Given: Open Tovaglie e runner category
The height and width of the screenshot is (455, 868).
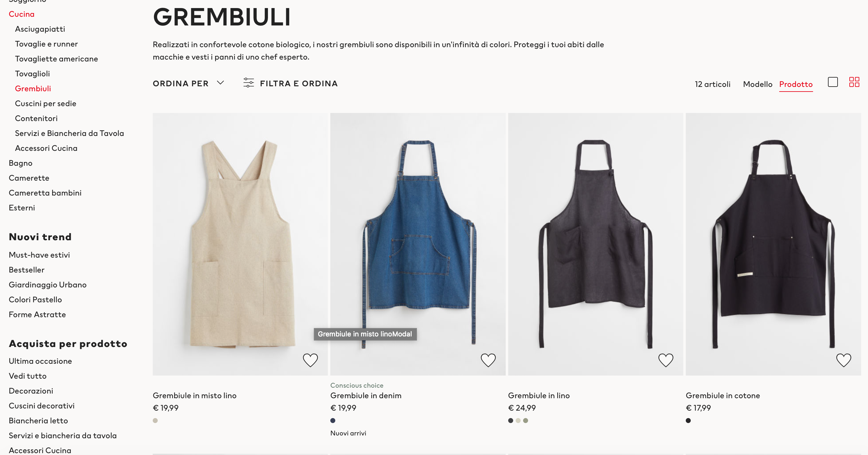Looking at the screenshot, I should [x=46, y=44].
